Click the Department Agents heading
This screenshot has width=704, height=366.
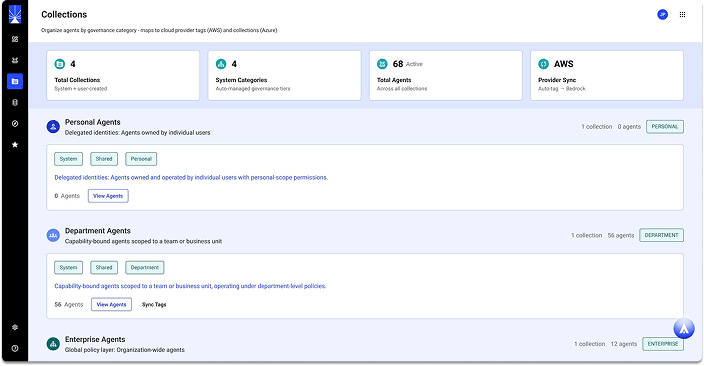[97, 231]
